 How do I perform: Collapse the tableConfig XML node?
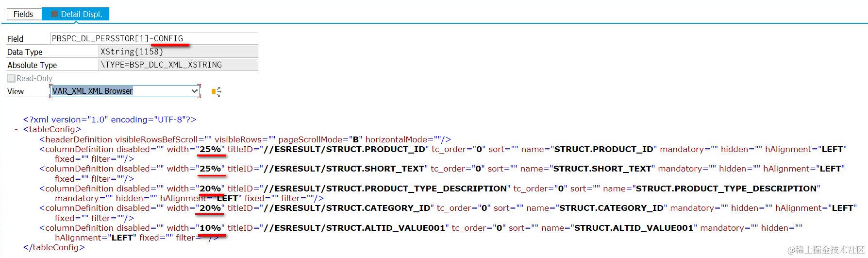point(16,129)
